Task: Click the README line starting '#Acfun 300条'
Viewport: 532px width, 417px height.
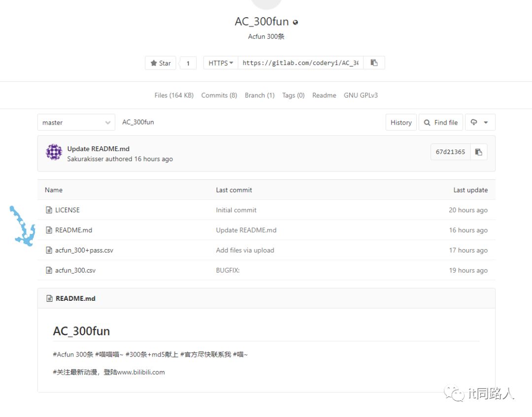Action: click(150, 354)
